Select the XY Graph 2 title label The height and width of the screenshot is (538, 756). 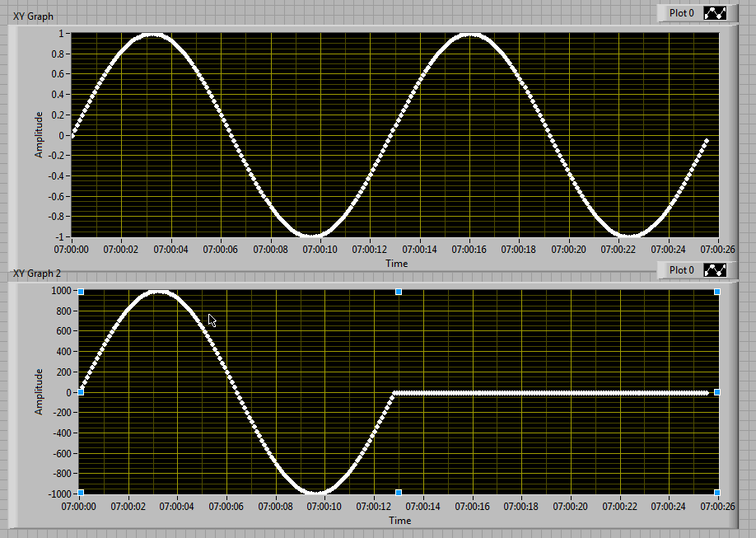(37, 274)
